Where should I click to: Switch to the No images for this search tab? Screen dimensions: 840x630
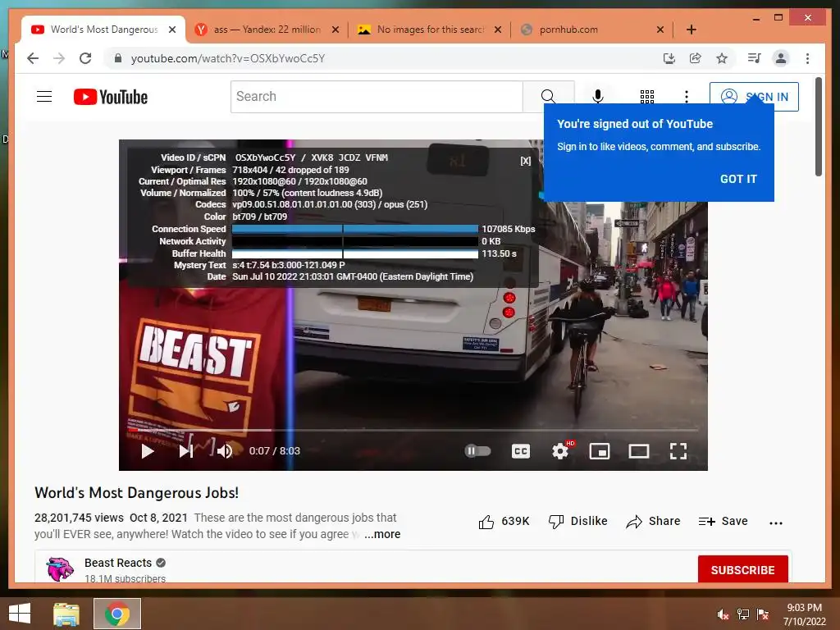(430, 30)
